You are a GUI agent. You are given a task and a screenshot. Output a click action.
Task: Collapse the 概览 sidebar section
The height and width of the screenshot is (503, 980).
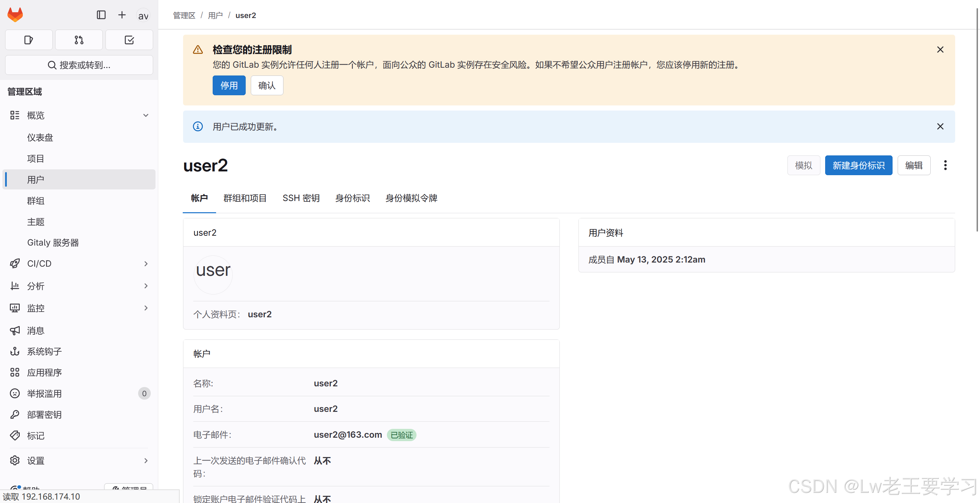pyautogui.click(x=146, y=115)
